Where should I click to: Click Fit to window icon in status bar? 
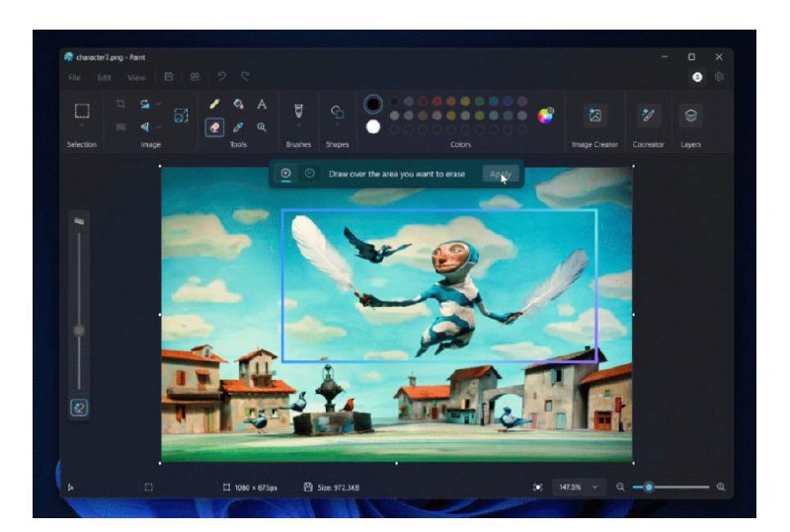(538, 488)
